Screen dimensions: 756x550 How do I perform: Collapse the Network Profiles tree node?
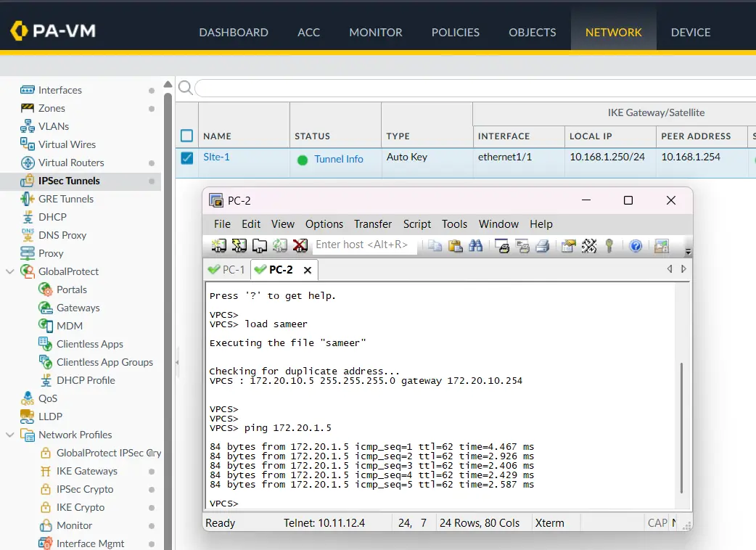(9, 435)
